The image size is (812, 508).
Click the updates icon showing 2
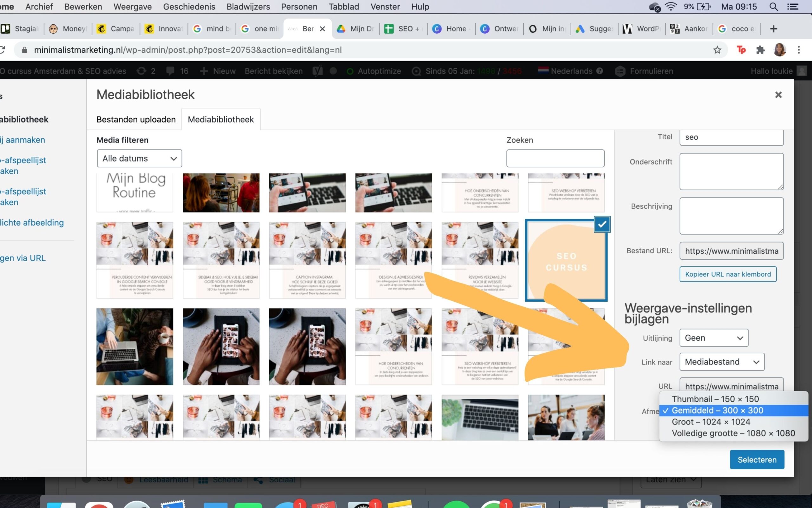click(x=146, y=71)
